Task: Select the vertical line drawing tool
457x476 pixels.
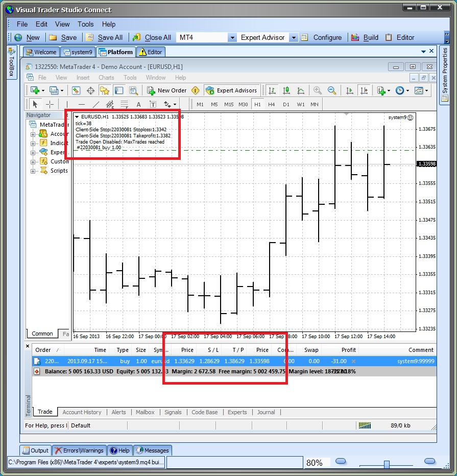Action: click(x=67, y=104)
